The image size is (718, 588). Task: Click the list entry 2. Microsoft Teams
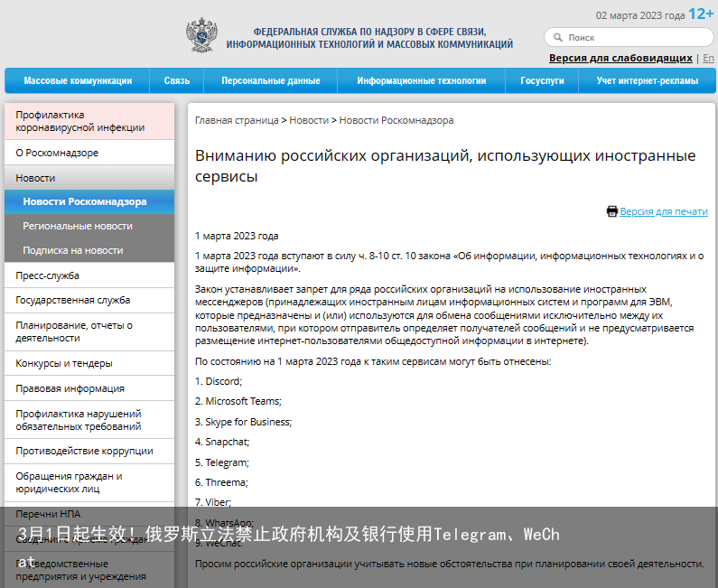point(238,401)
